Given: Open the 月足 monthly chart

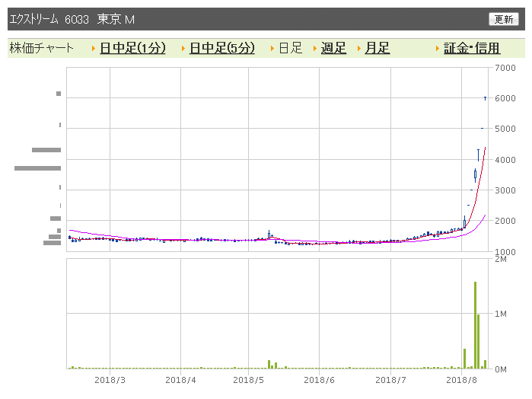Looking at the screenshot, I should (377, 48).
